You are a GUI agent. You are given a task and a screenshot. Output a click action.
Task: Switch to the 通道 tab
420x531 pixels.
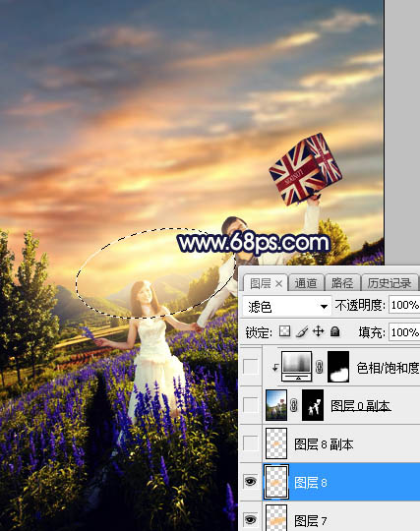pos(306,283)
